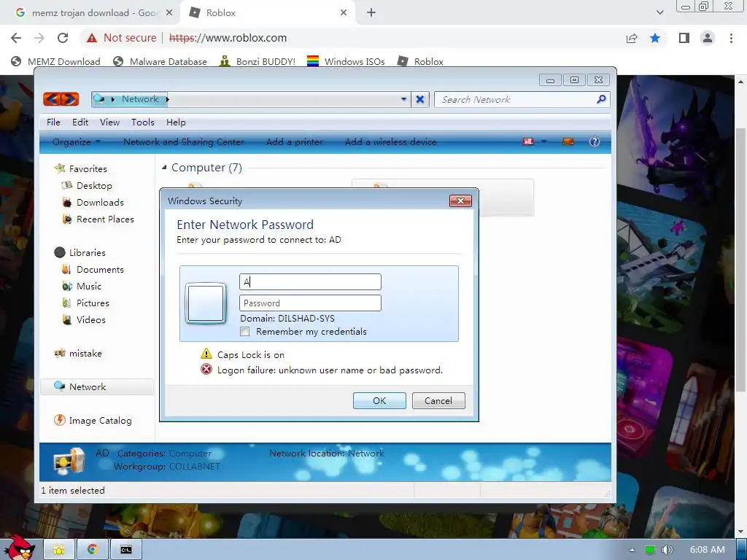Click the share page icon in Chrome
The image size is (747, 560).
[632, 38]
